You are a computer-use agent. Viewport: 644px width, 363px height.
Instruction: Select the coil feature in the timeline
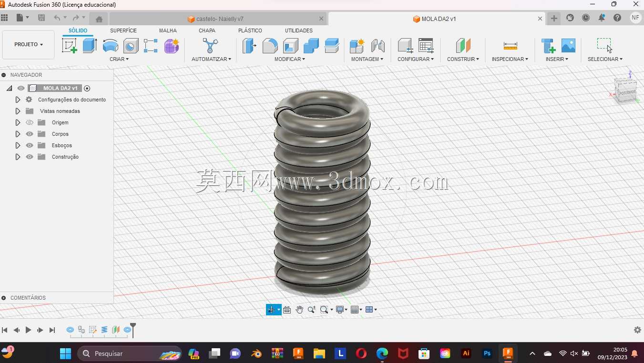tap(104, 330)
